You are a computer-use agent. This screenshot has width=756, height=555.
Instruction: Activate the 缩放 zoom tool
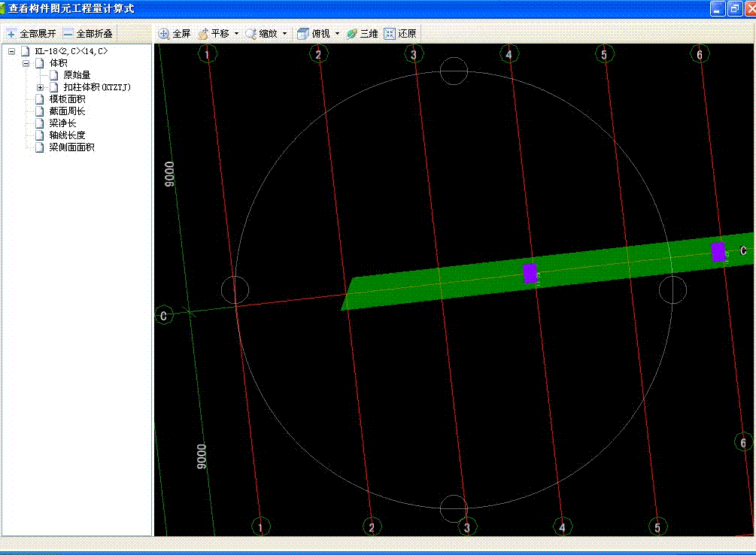pyautogui.click(x=261, y=34)
